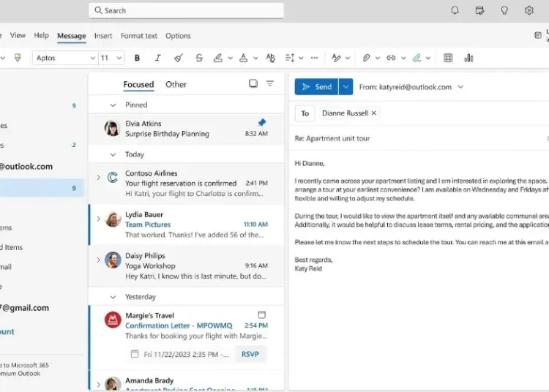Viewport: 549px width, 392px height.
Task: Click the Search box
Action: point(187,10)
